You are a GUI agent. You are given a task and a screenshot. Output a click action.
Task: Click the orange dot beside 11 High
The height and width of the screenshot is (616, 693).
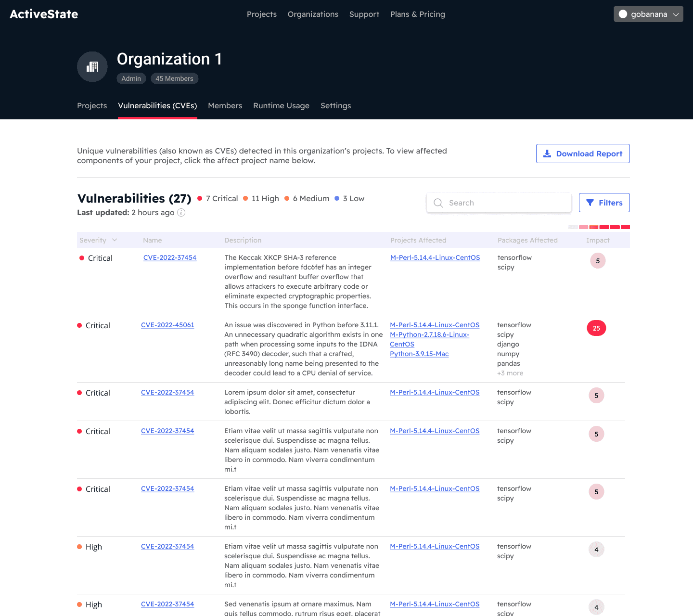tap(245, 198)
